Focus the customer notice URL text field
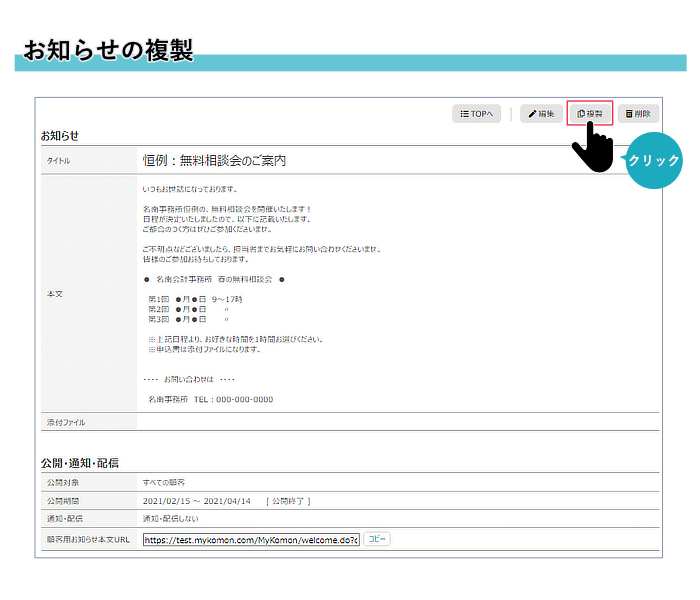 (250, 539)
